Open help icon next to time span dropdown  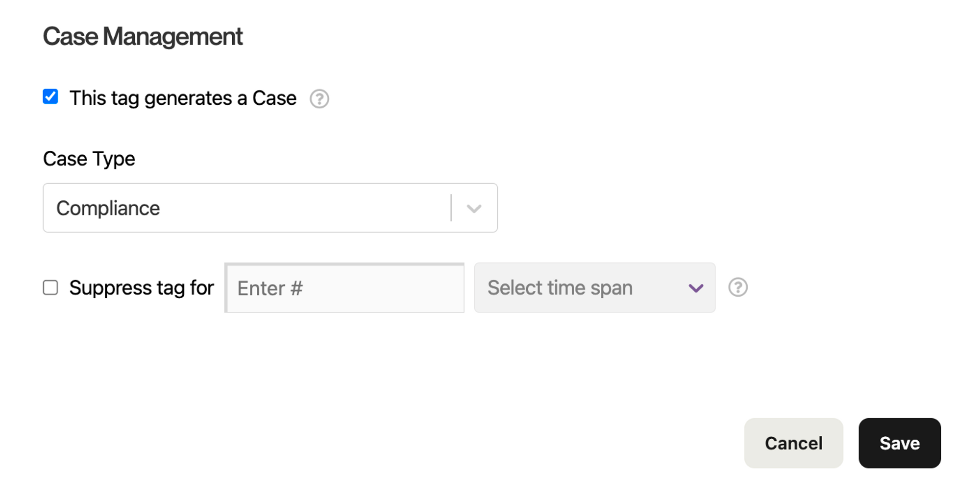(738, 287)
